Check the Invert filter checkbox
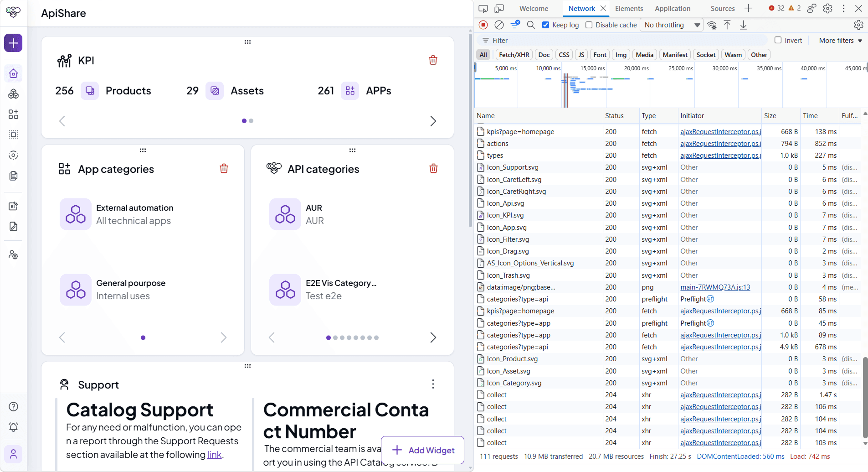Viewport: 868px width, 472px height. pyautogui.click(x=778, y=40)
